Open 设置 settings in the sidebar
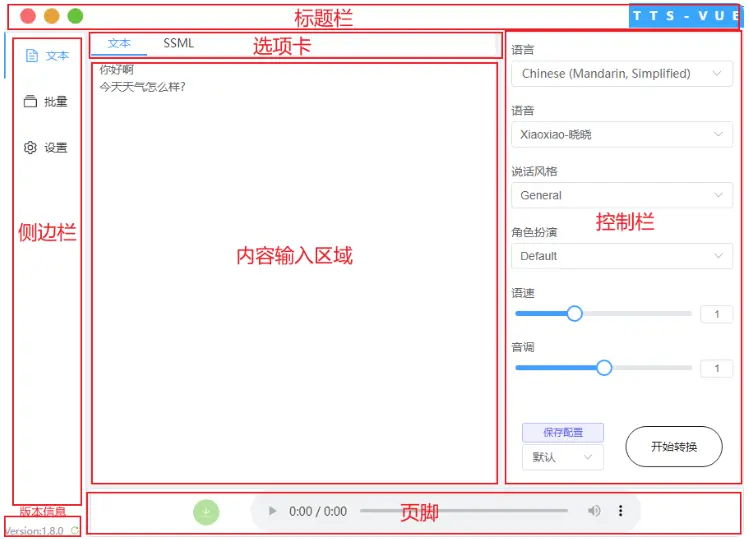748x539 pixels. [x=46, y=148]
